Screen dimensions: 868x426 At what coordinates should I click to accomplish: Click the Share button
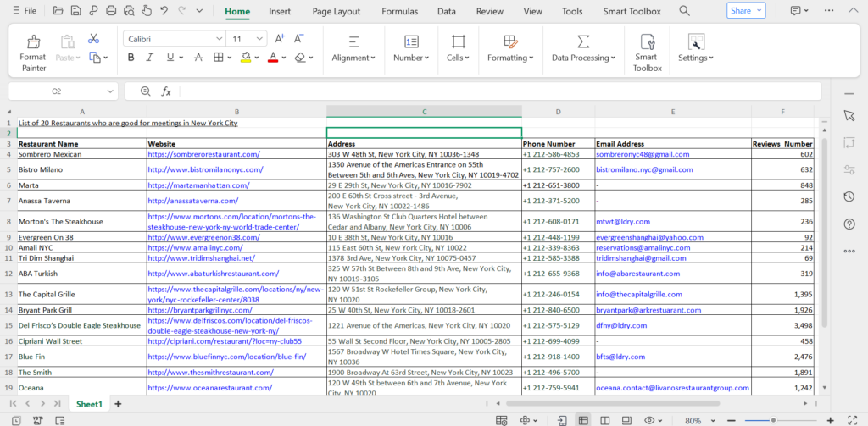pyautogui.click(x=746, y=10)
